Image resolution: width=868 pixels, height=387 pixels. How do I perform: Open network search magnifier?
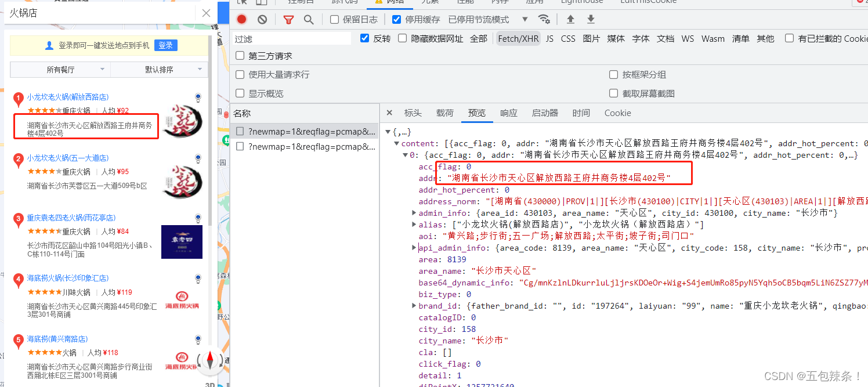pos(309,19)
